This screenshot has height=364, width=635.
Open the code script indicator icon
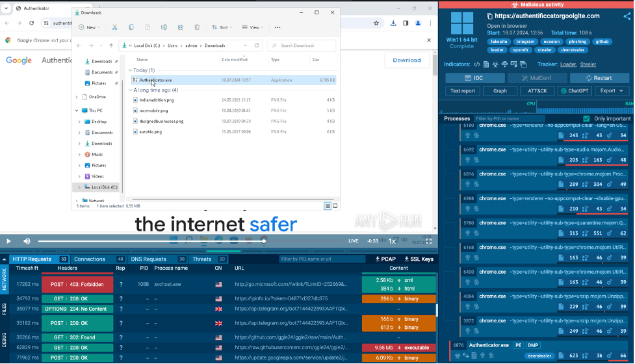tap(477, 64)
